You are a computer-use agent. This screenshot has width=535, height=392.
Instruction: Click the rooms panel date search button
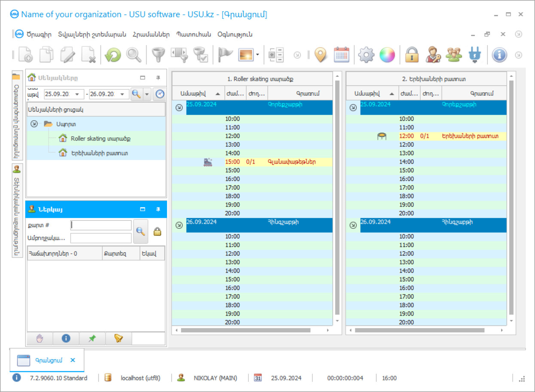pyautogui.click(x=136, y=94)
